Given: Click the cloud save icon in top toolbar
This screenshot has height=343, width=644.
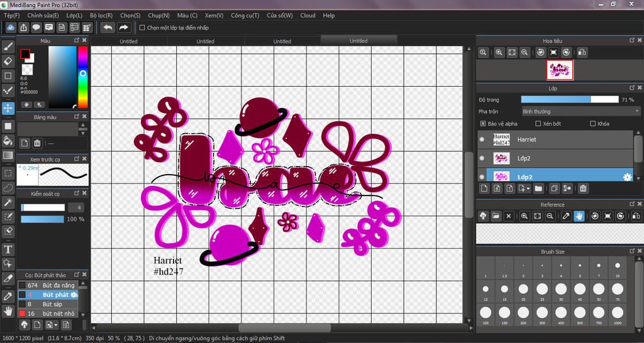Looking at the screenshot, I should [11, 28].
